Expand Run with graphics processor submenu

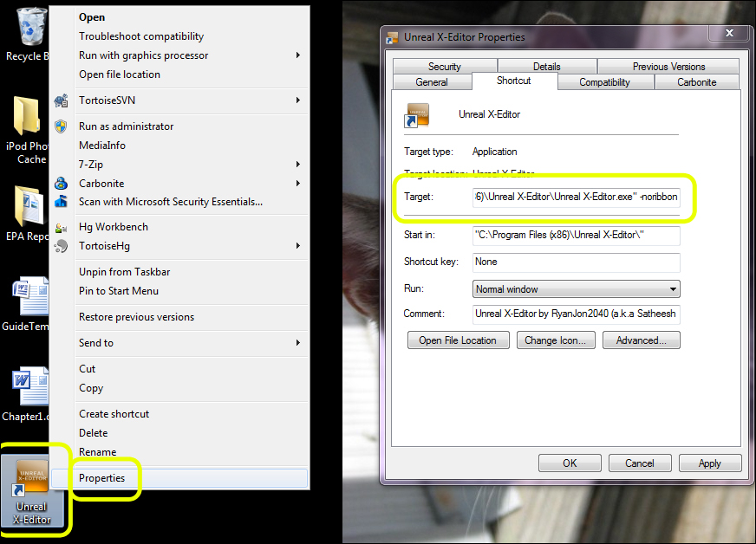tap(297, 55)
